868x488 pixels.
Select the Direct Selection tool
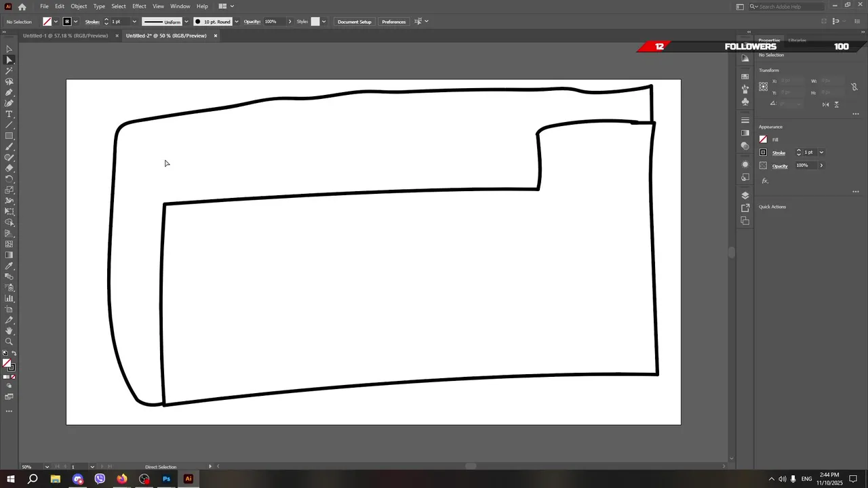[x=9, y=60]
